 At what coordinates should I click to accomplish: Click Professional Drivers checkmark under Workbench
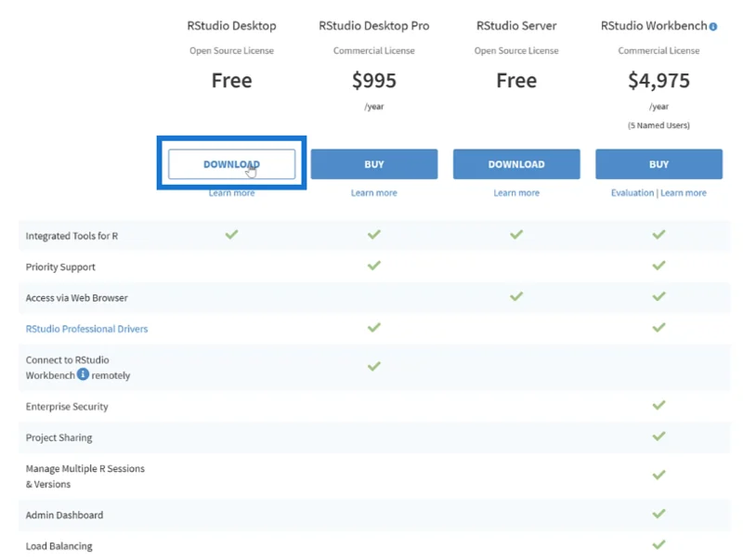coord(658,328)
